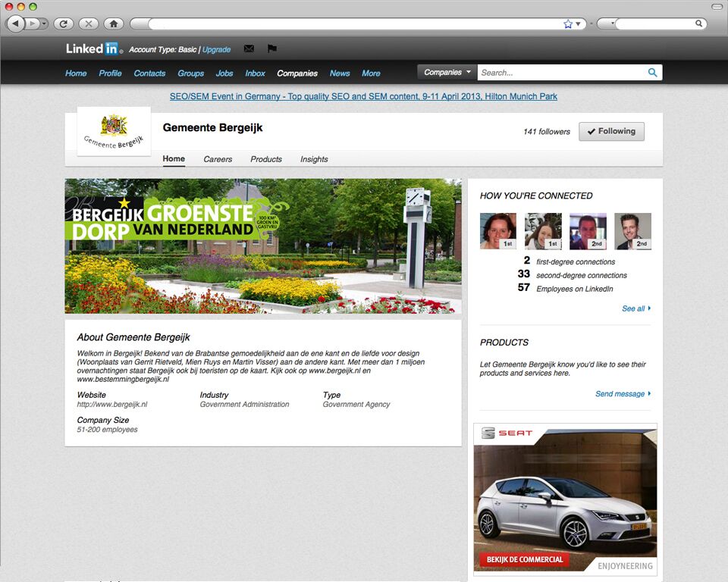Open the More navigation item
The image size is (728, 582).
[371, 74]
